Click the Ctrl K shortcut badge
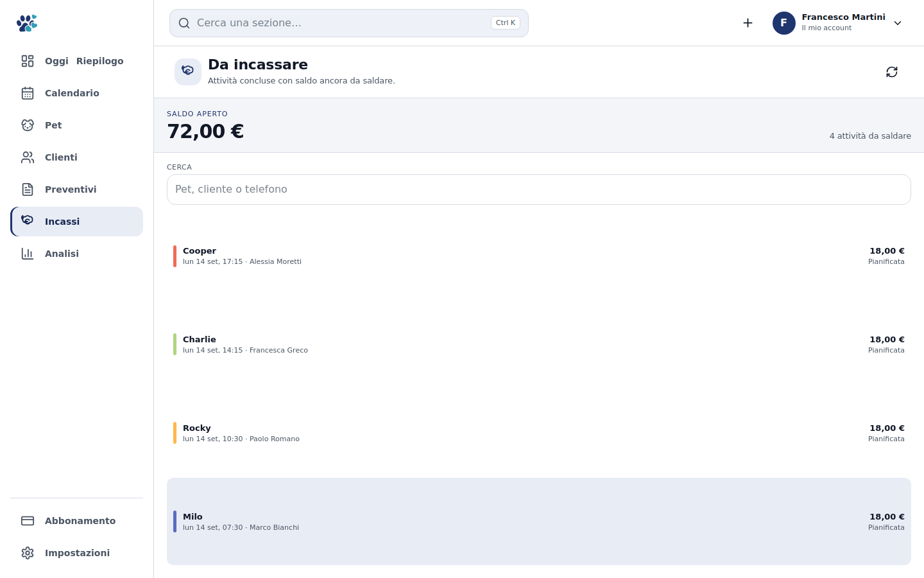924x578 pixels. coord(506,22)
